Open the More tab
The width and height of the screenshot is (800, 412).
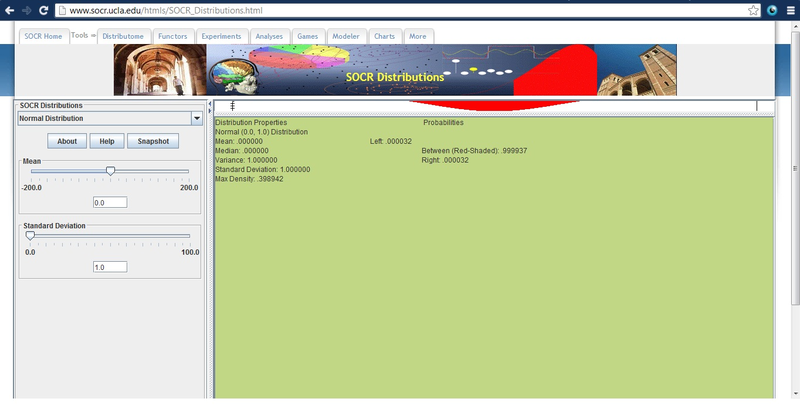pos(418,36)
